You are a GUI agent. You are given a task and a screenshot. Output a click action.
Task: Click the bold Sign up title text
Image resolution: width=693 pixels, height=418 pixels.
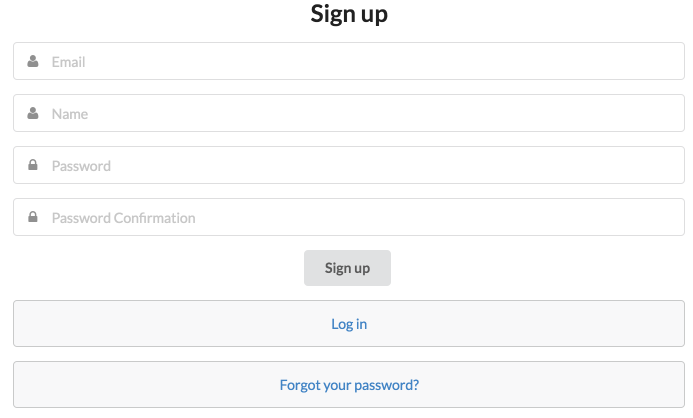[x=349, y=14]
